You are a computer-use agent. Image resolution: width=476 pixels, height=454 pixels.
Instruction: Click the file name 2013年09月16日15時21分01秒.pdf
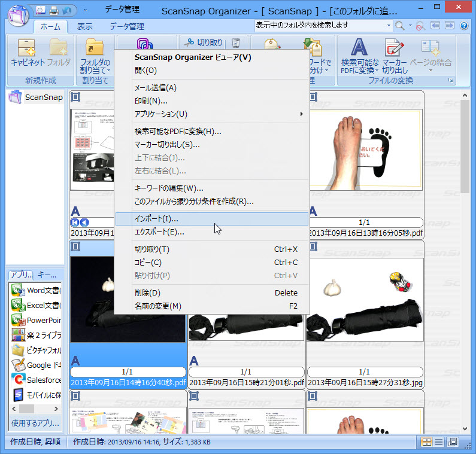coord(247,382)
